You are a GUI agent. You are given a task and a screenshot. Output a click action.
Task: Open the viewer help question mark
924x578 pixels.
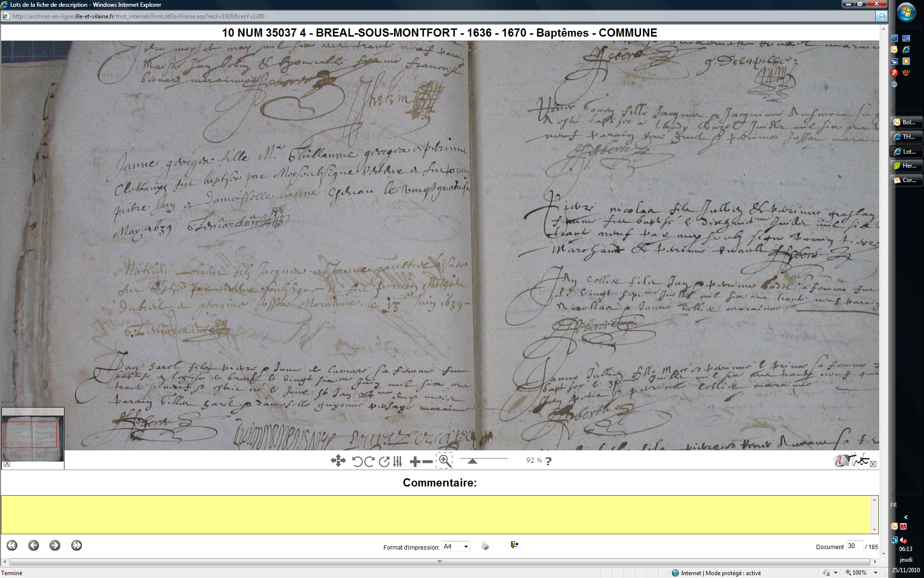click(x=548, y=461)
